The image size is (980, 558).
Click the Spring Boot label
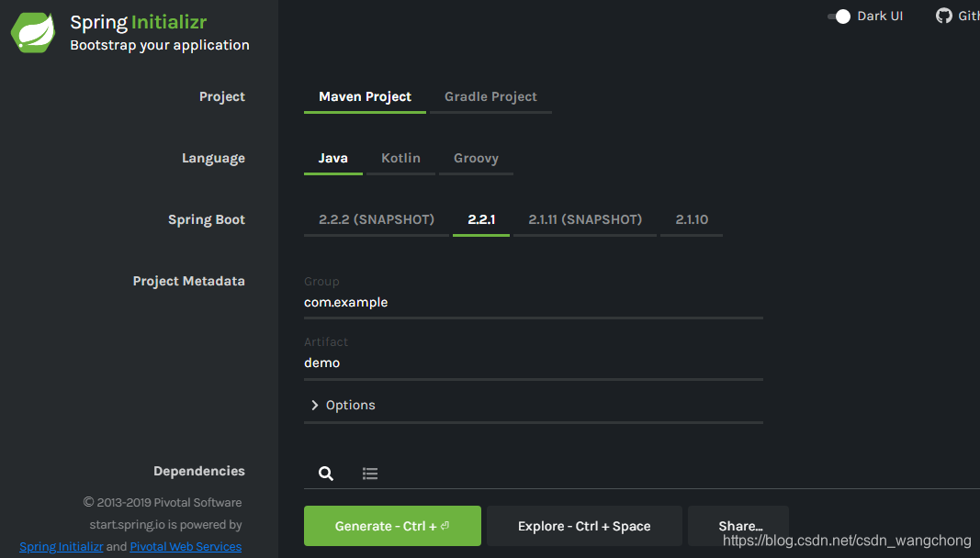[207, 220]
